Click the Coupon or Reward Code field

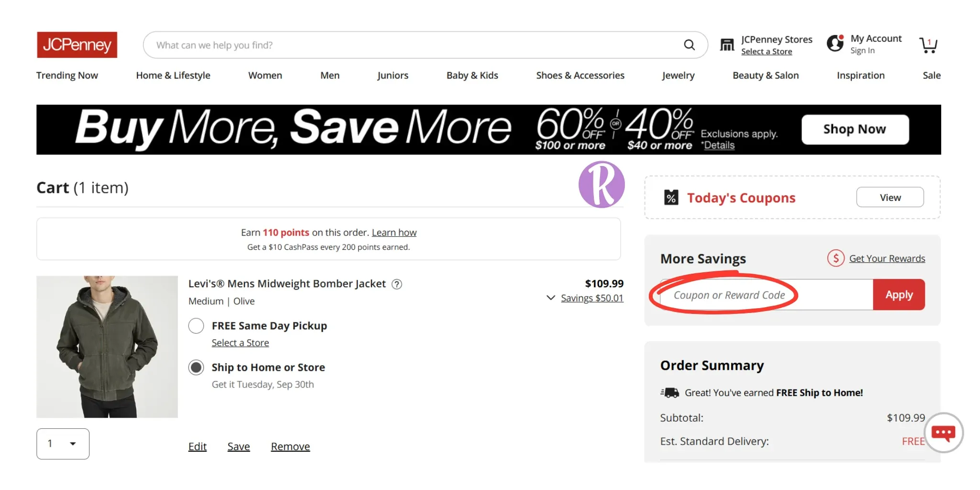766,295
